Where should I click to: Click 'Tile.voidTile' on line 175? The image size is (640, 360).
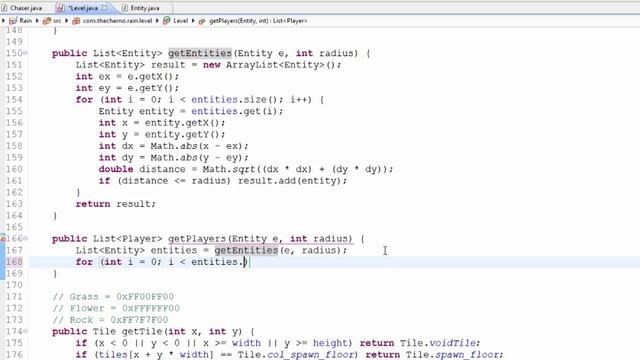coord(438,343)
